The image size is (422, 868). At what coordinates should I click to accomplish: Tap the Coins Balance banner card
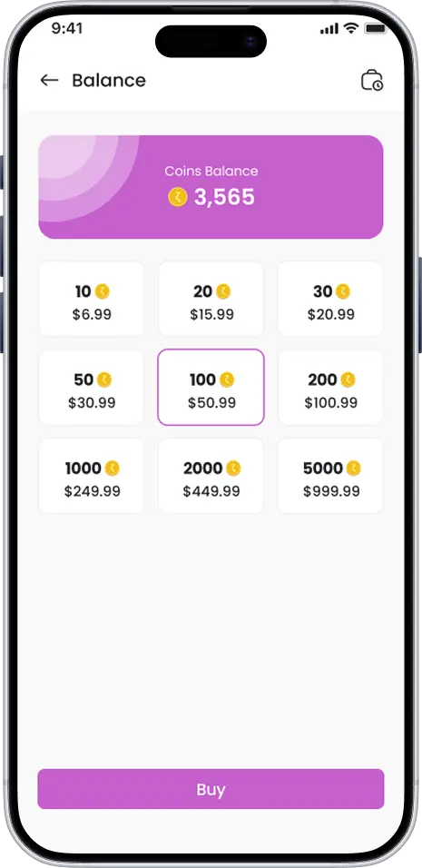pyautogui.click(x=211, y=187)
